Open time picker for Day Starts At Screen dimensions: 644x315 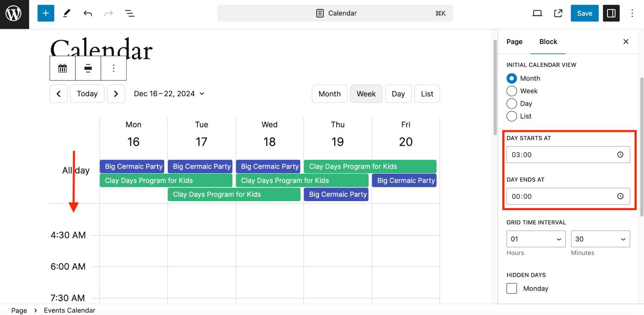point(620,155)
